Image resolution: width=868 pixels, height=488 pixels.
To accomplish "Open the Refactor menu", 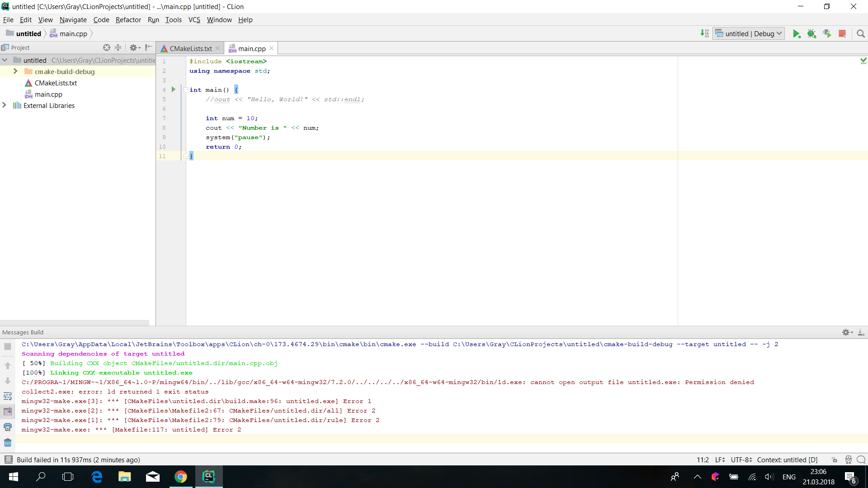I will [128, 19].
